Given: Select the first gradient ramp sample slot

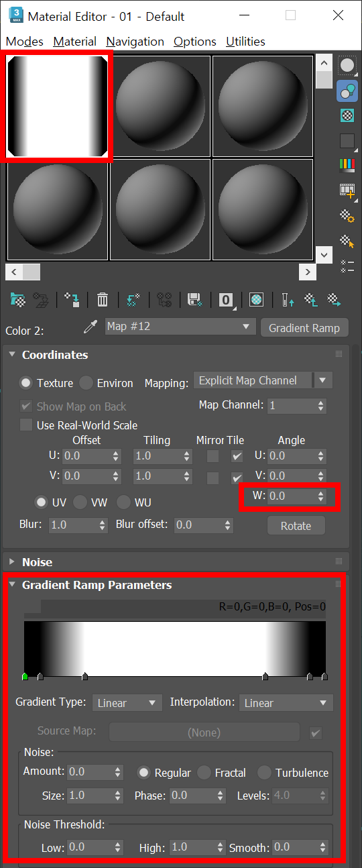Looking at the screenshot, I should (57, 106).
